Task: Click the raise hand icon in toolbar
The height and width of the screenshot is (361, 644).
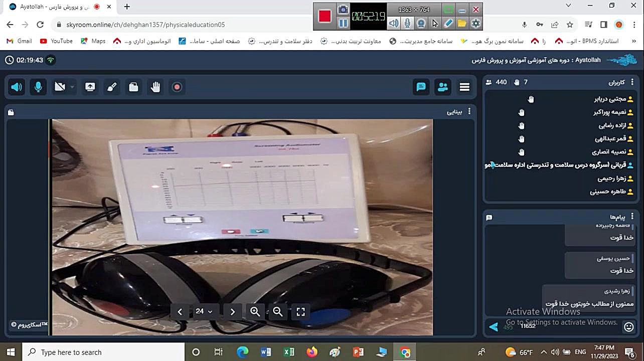Action: pos(155,87)
